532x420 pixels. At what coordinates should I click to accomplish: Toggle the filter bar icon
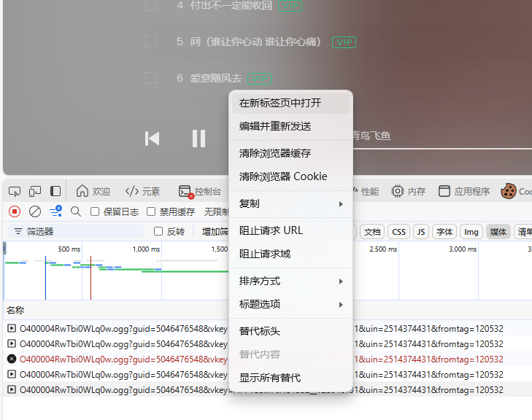click(x=55, y=211)
